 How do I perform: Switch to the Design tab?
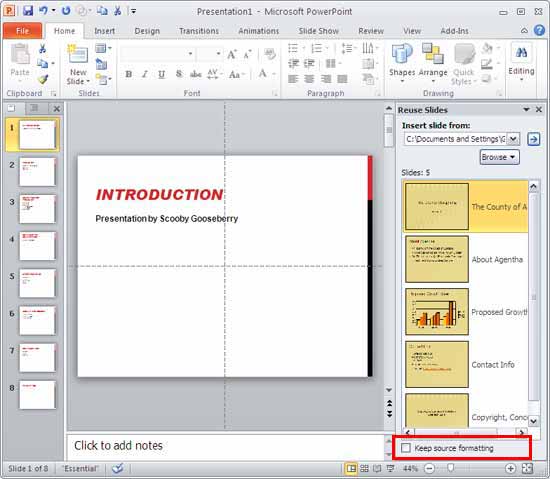tap(147, 31)
